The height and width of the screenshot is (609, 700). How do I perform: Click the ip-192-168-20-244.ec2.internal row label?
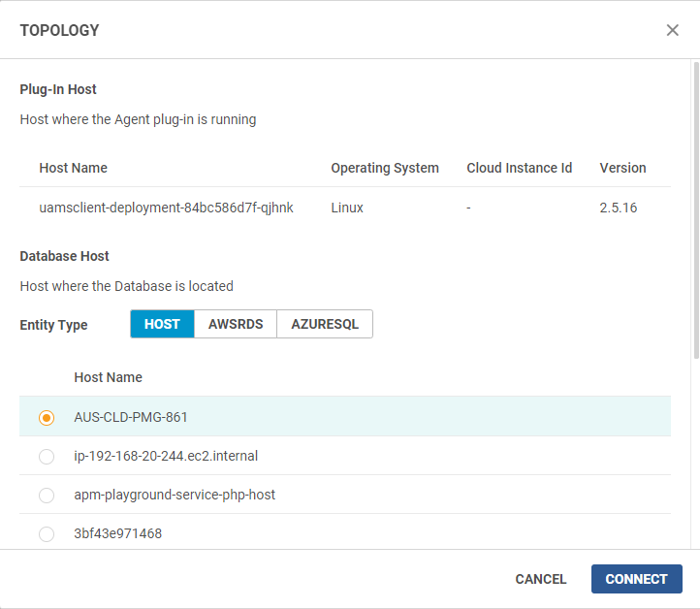point(166,456)
